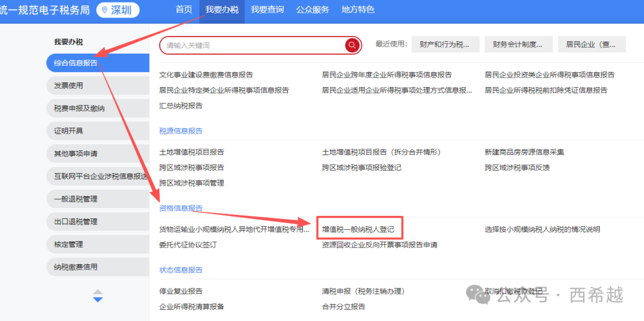The width and height of the screenshot is (644, 321).
Task: Open 合并分立报告 link
Action: [343, 307]
